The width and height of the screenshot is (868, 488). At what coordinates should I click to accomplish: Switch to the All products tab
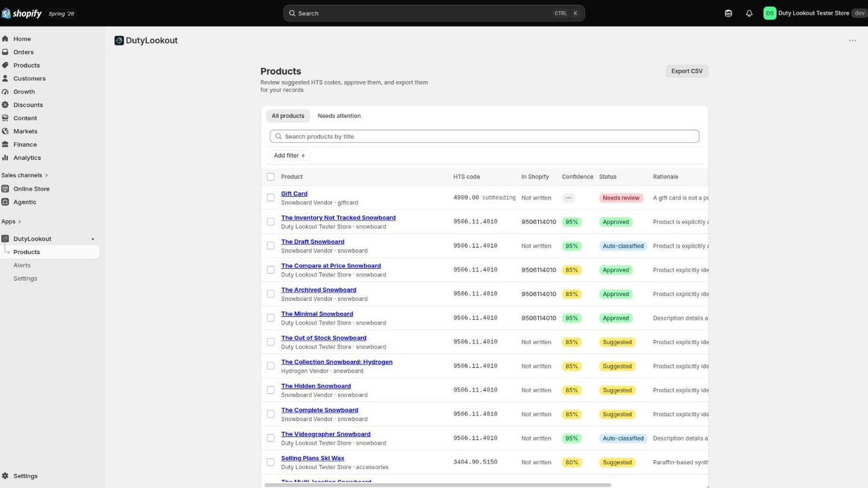point(288,115)
